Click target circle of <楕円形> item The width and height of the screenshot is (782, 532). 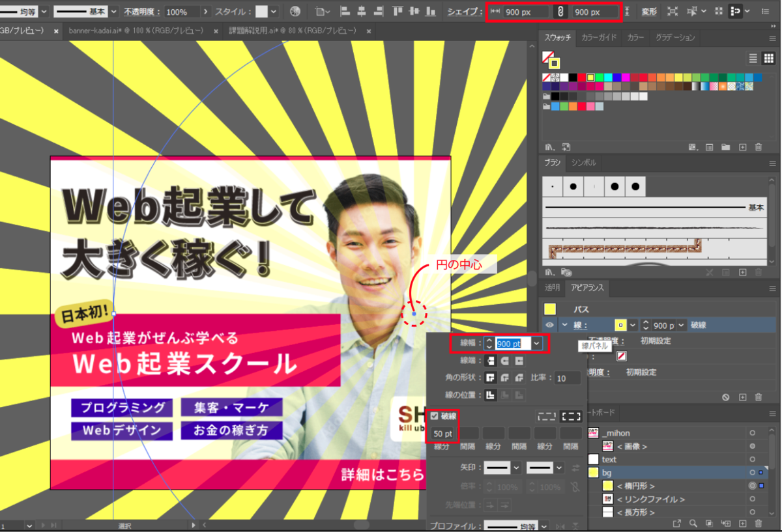pos(752,486)
